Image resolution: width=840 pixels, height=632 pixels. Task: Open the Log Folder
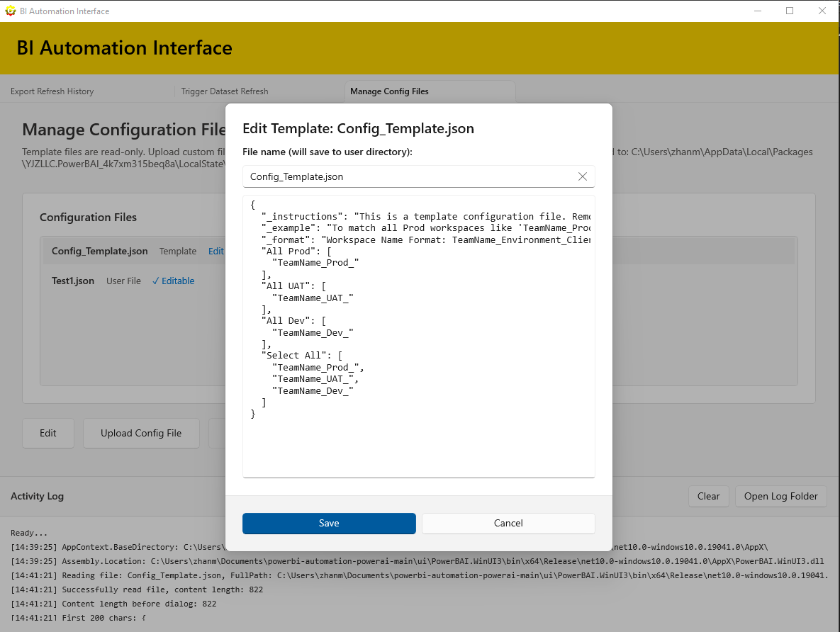click(x=780, y=496)
